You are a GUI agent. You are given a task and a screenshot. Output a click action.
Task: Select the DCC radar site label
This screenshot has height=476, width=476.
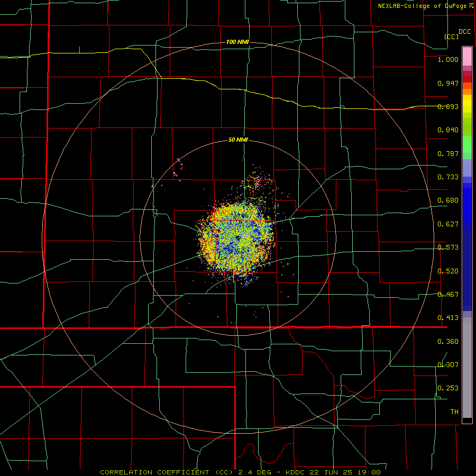point(464,32)
